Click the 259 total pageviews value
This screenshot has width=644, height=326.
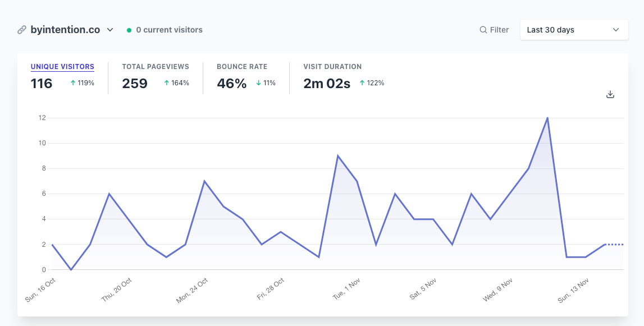(135, 84)
